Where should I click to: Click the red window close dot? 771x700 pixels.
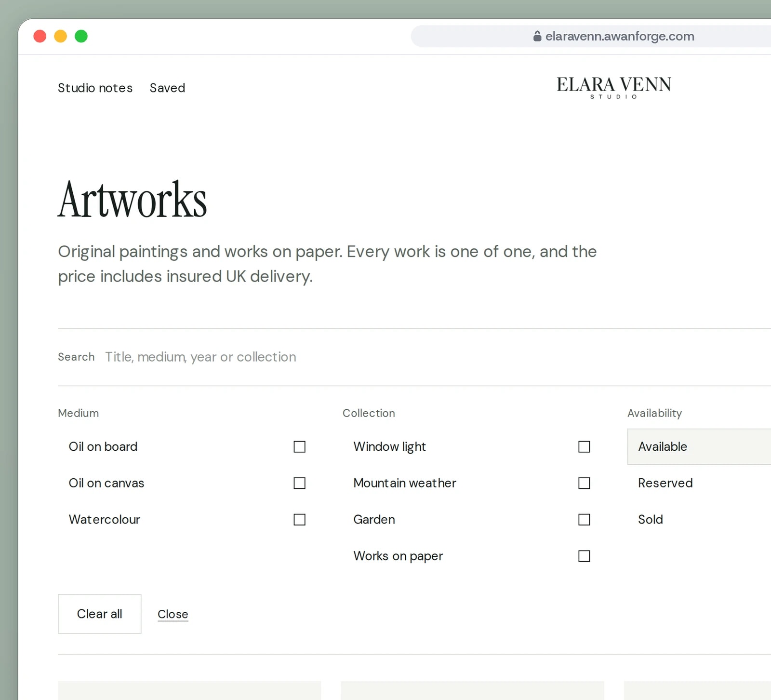pyautogui.click(x=40, y=36)
